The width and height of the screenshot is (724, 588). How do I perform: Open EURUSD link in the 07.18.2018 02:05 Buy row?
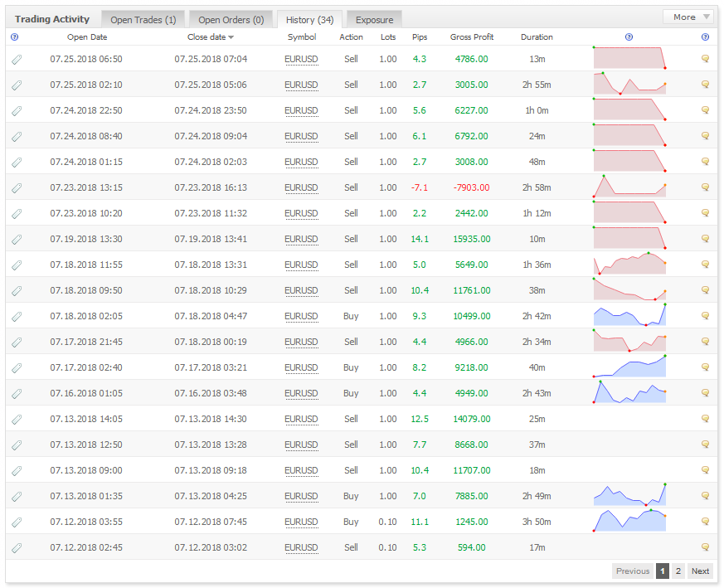301,317
